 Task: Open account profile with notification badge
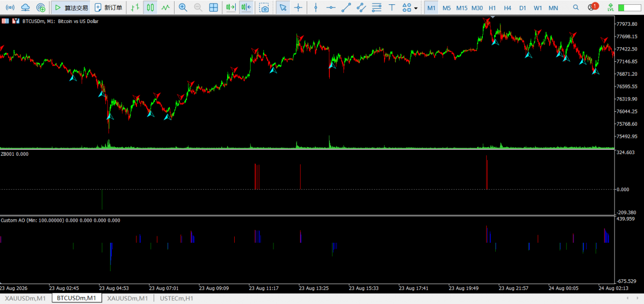point(592,7)
